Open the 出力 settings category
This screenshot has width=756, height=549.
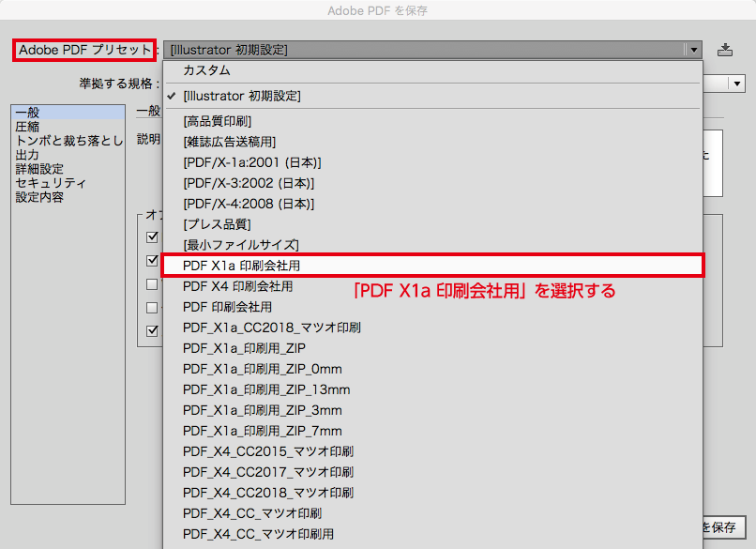pos(68,154)
